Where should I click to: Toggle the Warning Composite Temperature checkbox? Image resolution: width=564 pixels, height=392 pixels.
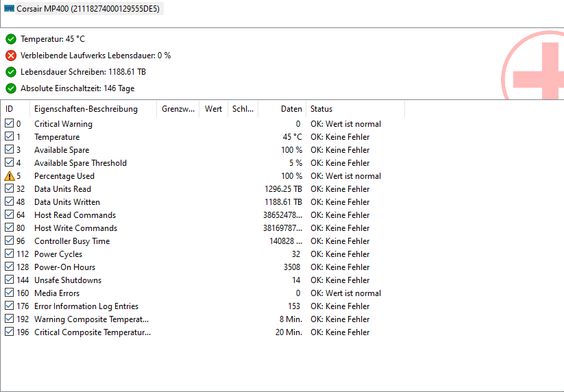click(10, 319)
